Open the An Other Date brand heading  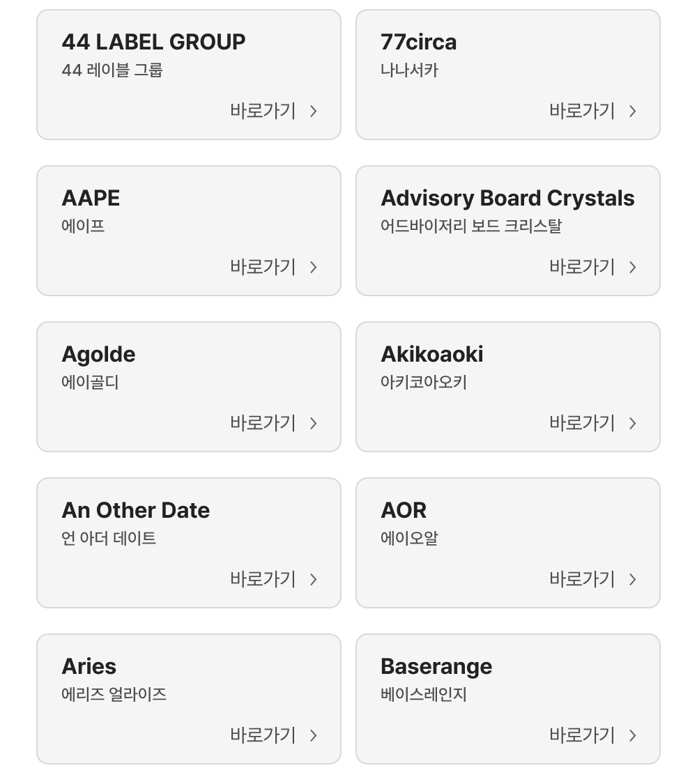(x=135, y=510)
